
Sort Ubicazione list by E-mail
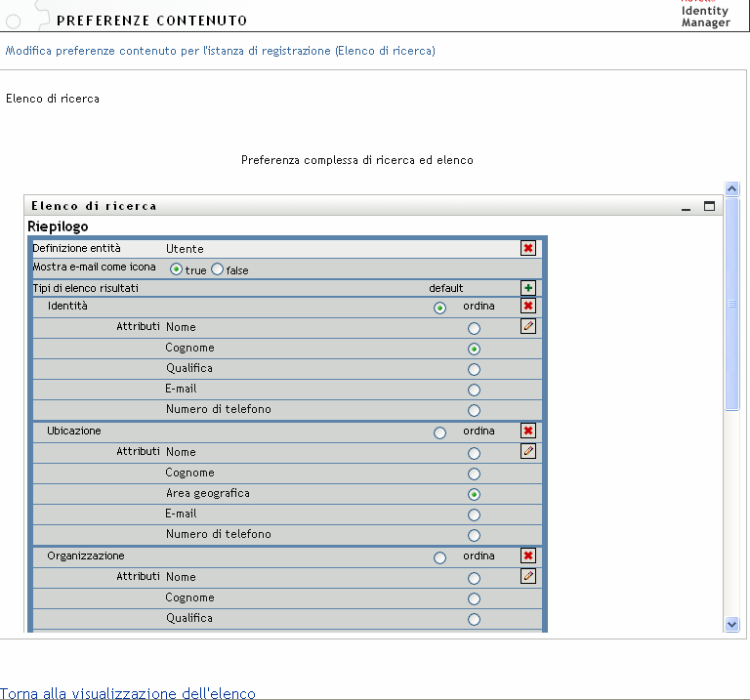pyautogui.click(x=474, y=515)
